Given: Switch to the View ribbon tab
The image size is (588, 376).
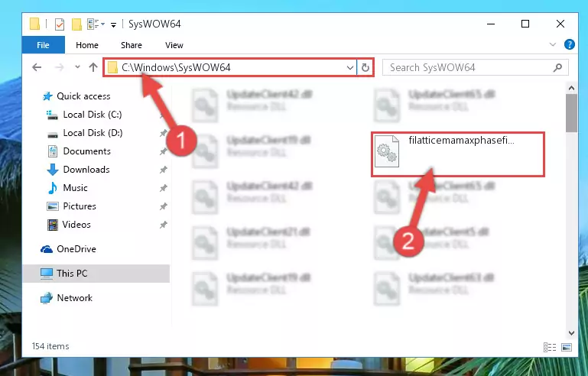Looking at the screenshot, I should (x=174, y=45).
